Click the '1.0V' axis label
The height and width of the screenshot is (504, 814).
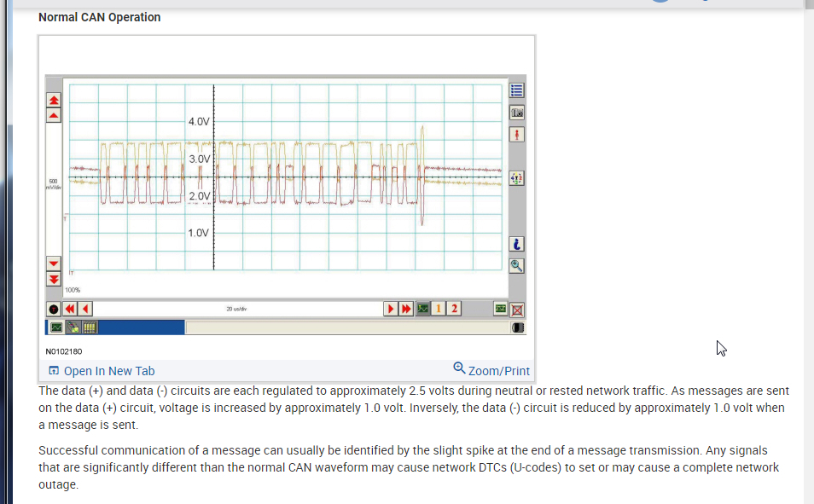198,233
